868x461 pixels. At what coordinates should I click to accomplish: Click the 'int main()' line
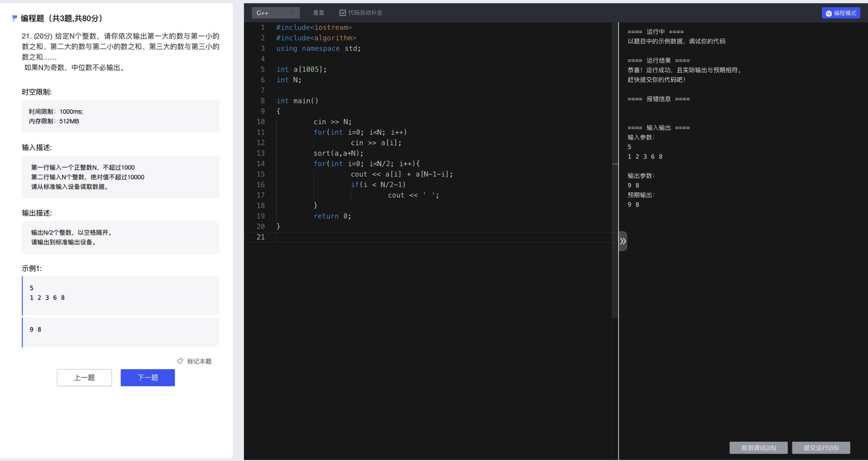297,101
